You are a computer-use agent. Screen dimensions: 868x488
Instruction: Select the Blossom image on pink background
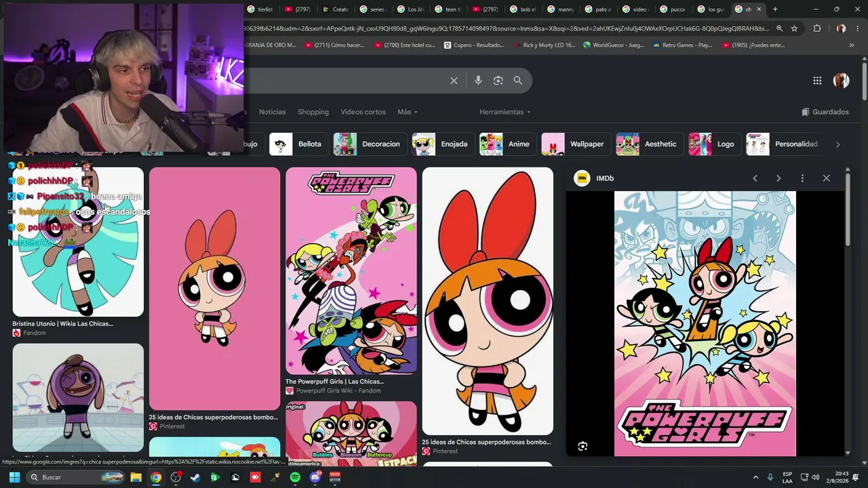click(x=214, y=289)
